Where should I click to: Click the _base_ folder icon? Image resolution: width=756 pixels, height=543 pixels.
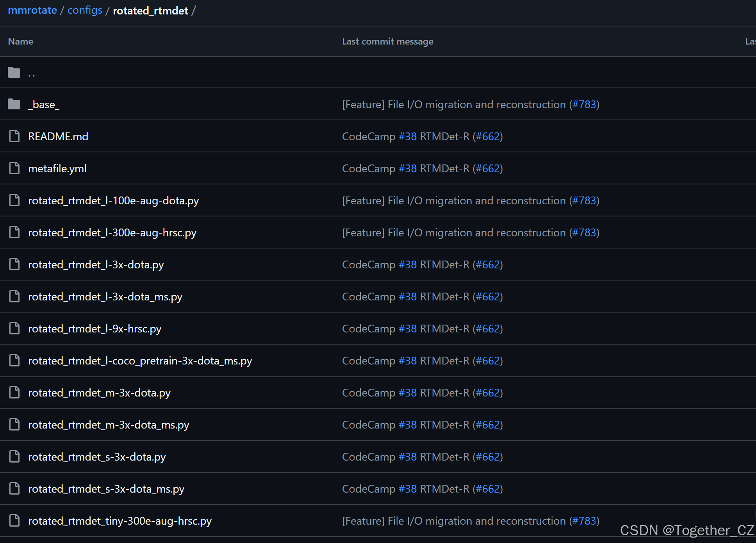14,104
